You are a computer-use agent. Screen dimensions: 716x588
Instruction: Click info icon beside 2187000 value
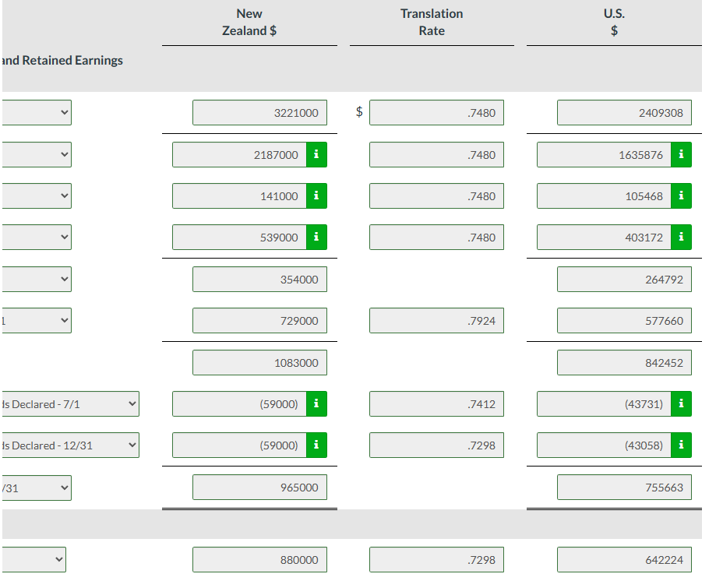click(x=316, y=155)
